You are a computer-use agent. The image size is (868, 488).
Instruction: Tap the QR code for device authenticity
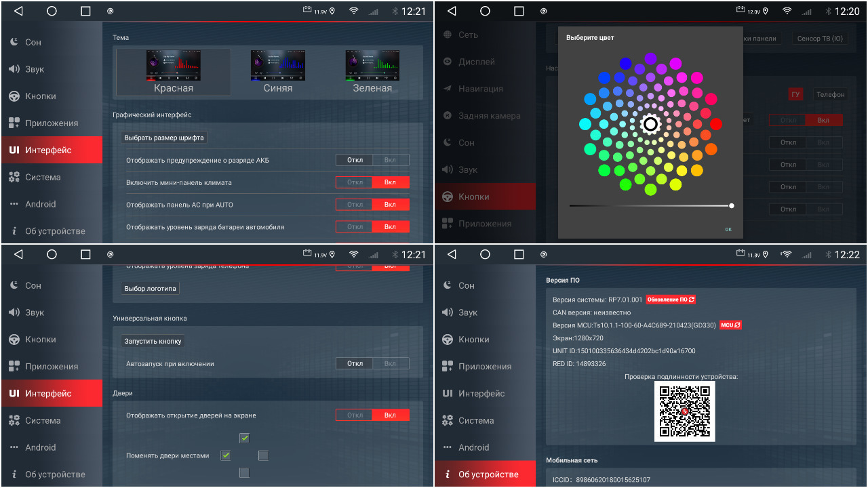pos(684,411)
